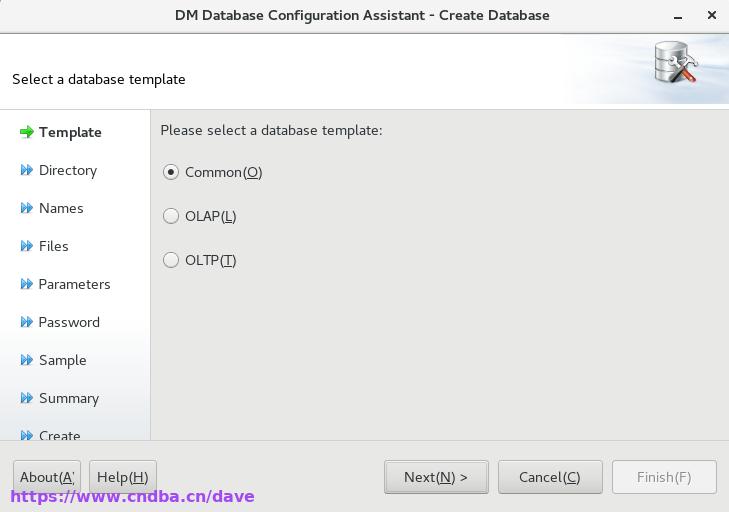Go to the Summary step label
729x512 pixels.
[x=69, y=399]
